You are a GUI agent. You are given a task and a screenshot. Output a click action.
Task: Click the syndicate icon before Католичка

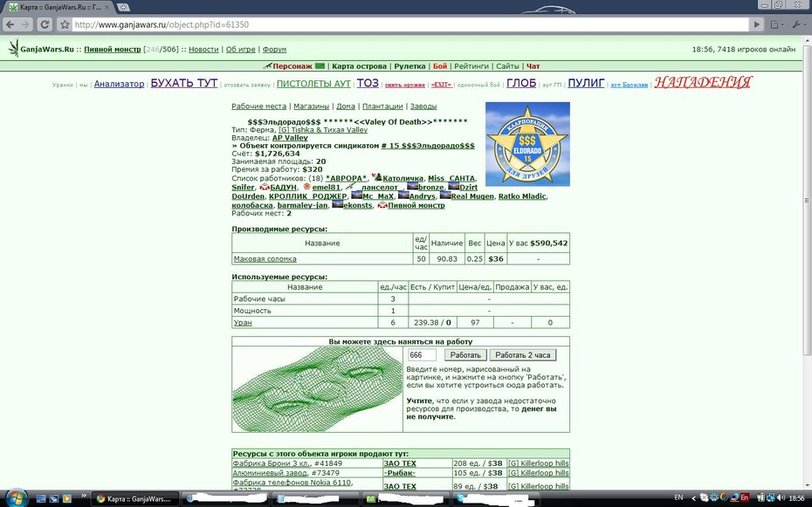[x=376, y=178]
